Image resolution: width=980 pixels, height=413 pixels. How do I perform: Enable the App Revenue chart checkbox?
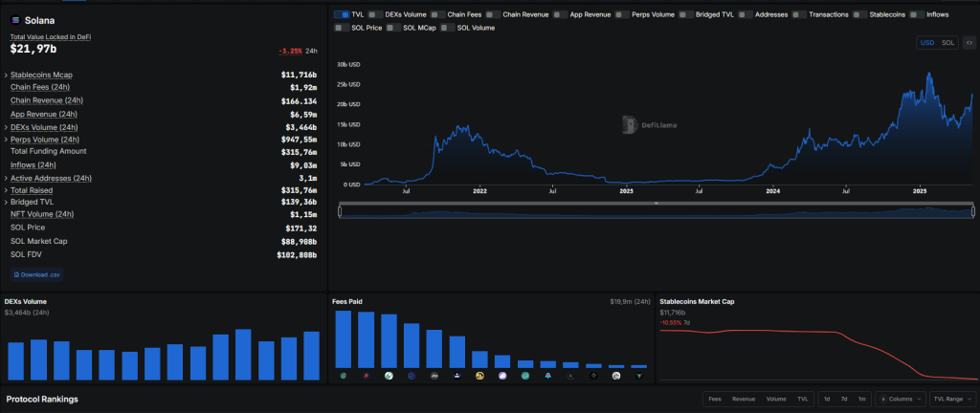click(560, 13)
